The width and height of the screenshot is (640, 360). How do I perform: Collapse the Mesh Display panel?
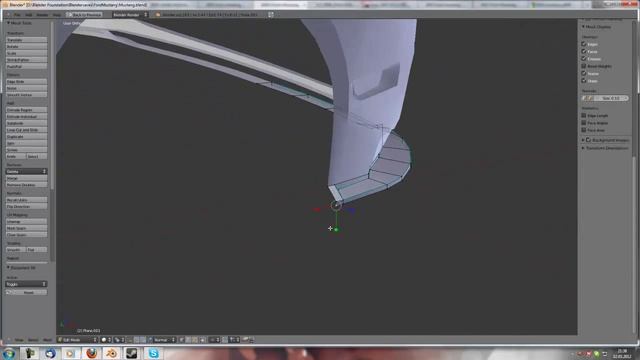click(583, 27)
